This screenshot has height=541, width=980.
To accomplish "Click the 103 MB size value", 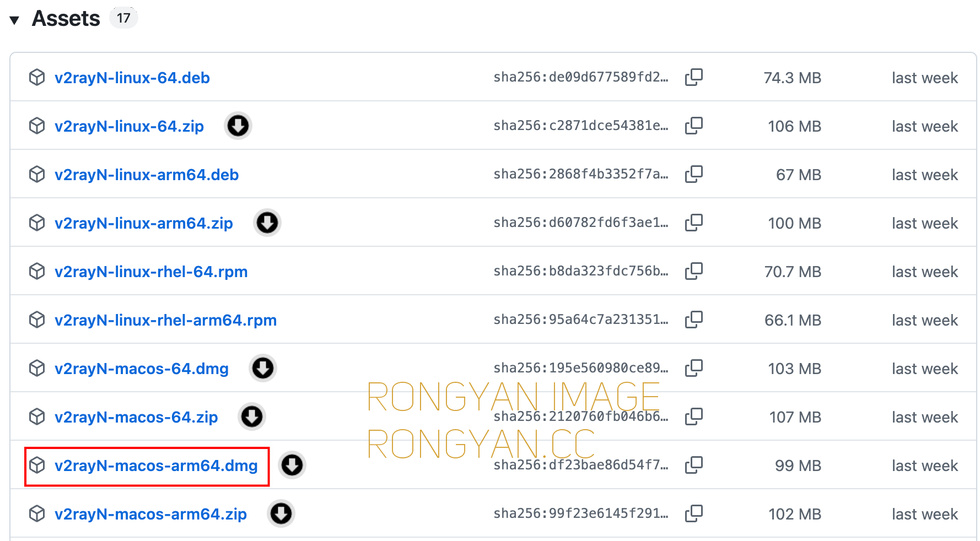I will [x=795, y=369].
